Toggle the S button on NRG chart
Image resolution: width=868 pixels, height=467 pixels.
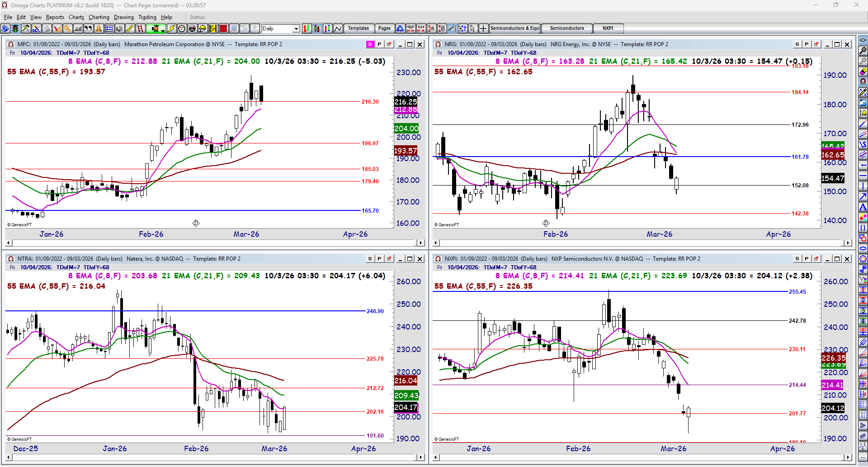[797, 44]
